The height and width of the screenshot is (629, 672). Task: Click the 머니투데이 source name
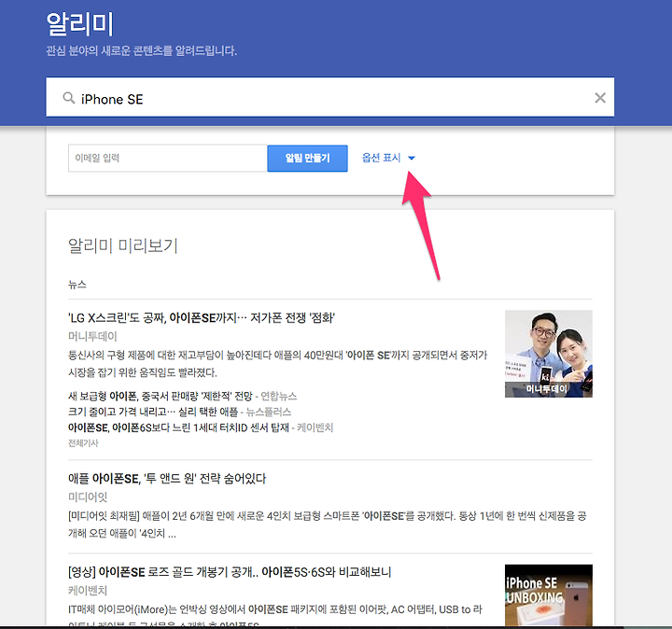92,336
